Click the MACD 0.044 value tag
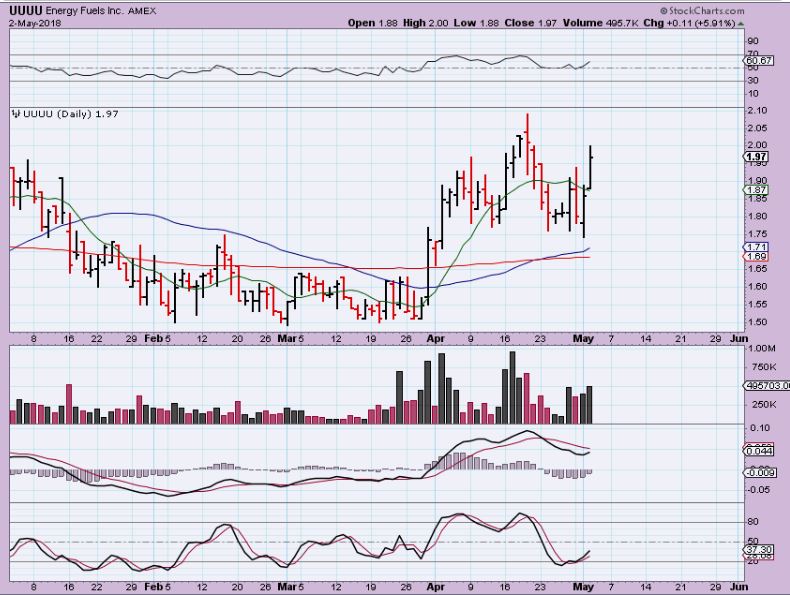 [x=759, y=451]
